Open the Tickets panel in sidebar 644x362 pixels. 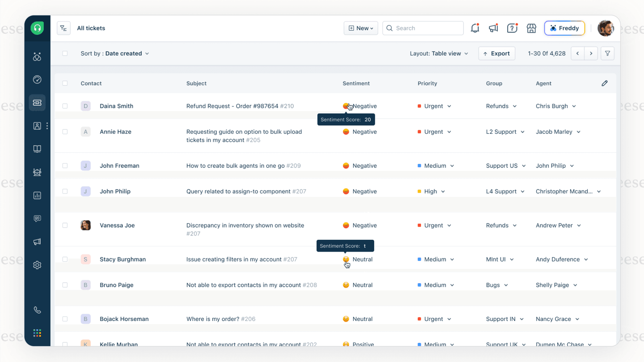coord(37,103)
